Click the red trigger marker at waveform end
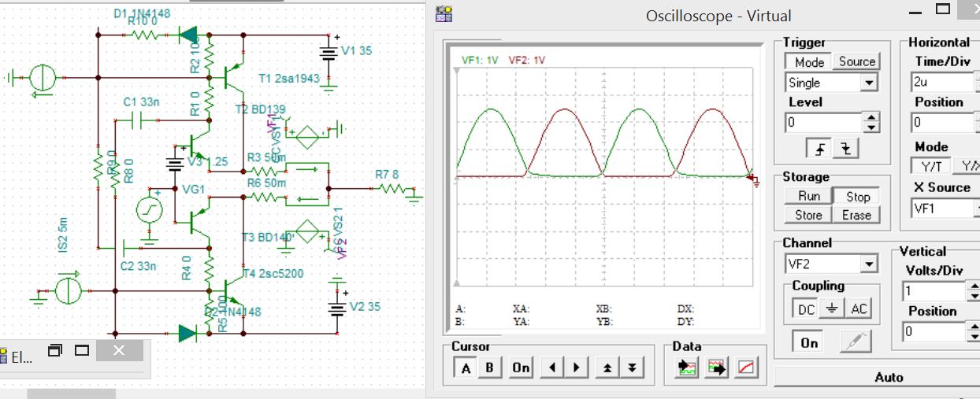 pos(754,179)
